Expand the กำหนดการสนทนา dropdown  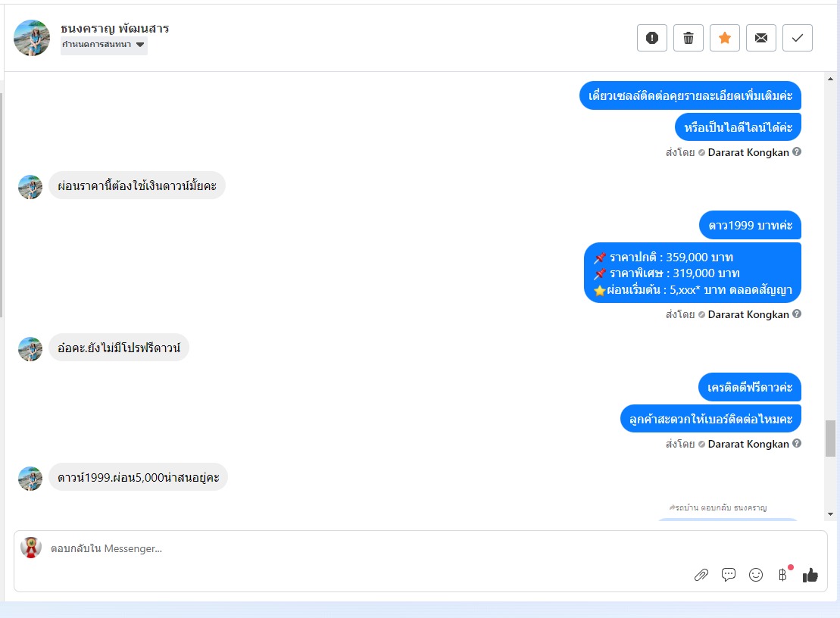(x=104, y=45)
